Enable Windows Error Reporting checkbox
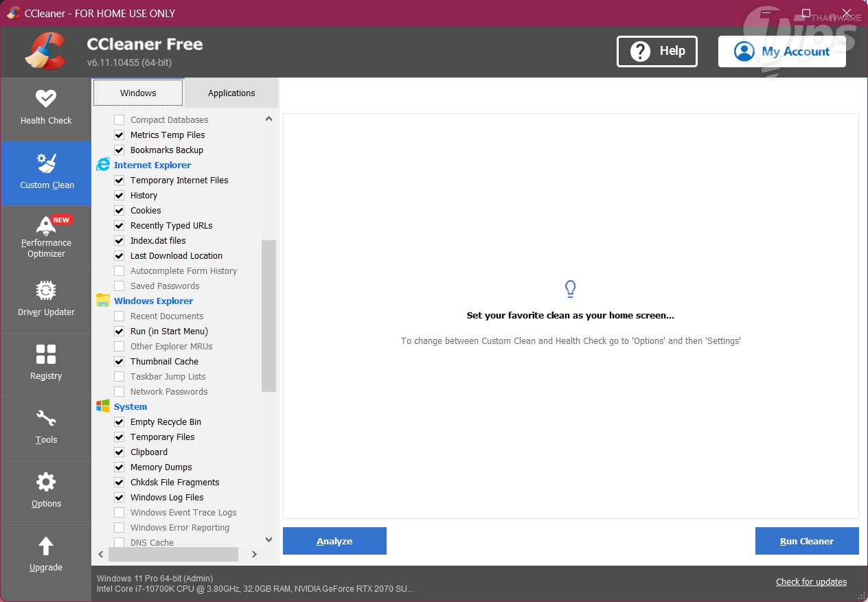The height and width of the screenshot is (602, 868). 119,527
